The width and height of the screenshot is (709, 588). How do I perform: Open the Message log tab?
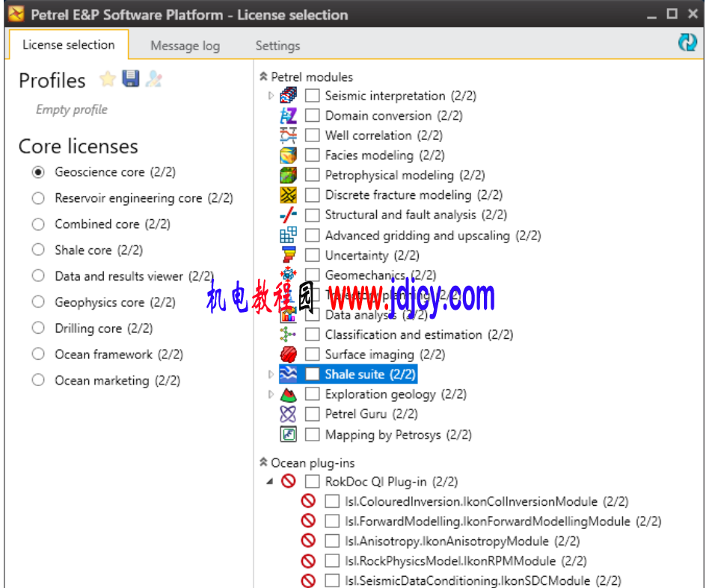tap(185, 46)
